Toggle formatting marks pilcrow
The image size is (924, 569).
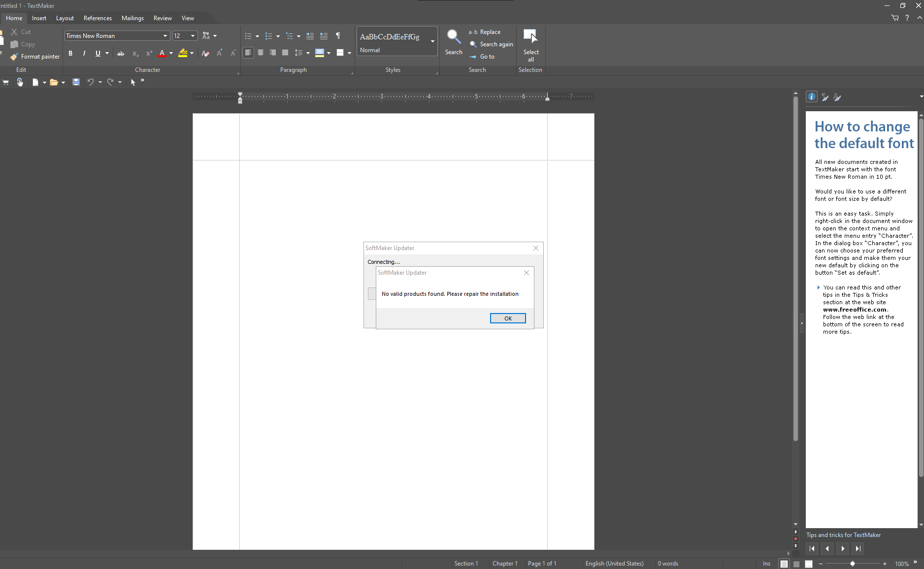[x=338, y=36]
